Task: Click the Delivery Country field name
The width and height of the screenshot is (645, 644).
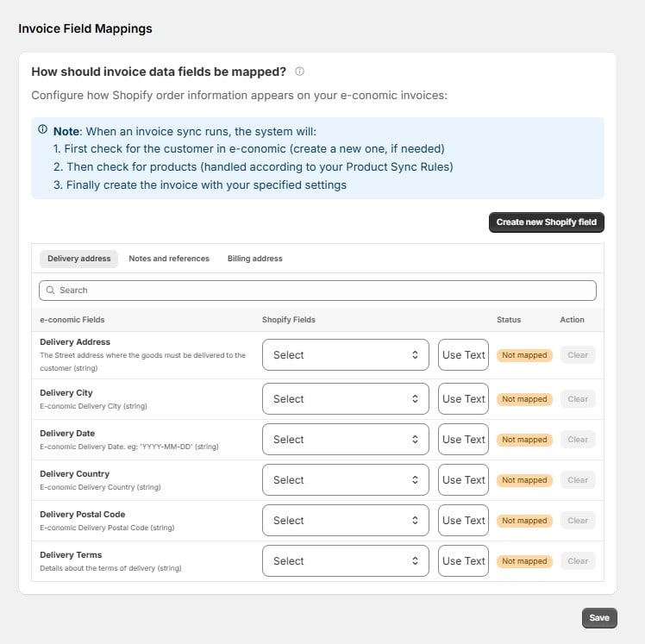Action: pos(74,474)
